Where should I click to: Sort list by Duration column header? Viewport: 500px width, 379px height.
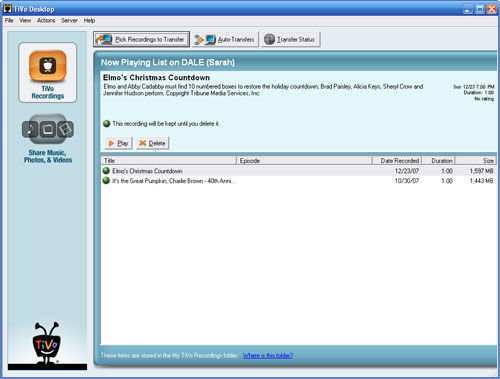(438, 161)
